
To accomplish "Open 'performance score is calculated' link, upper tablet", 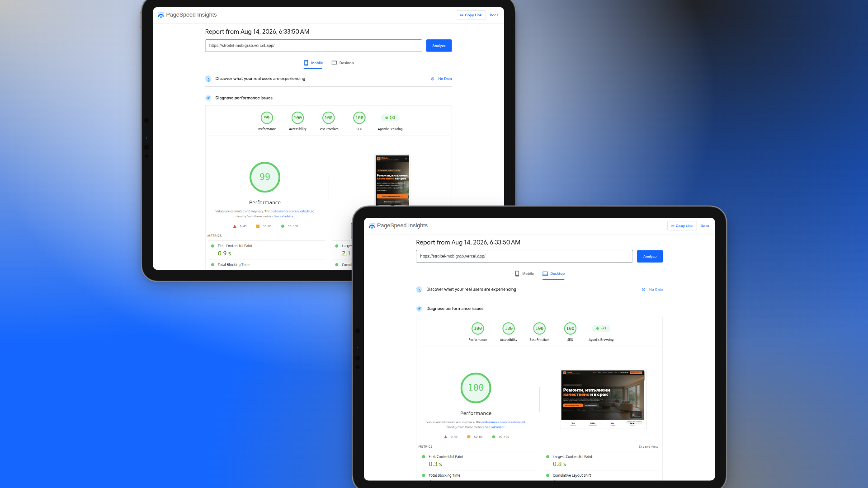I will [292, 211].
